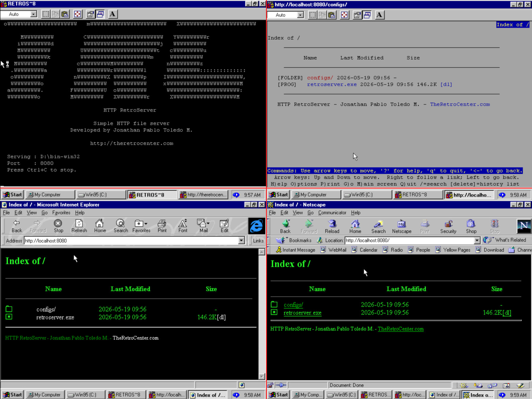
Task: Open Communicator menu in Netscape
Action: (332, 213)
